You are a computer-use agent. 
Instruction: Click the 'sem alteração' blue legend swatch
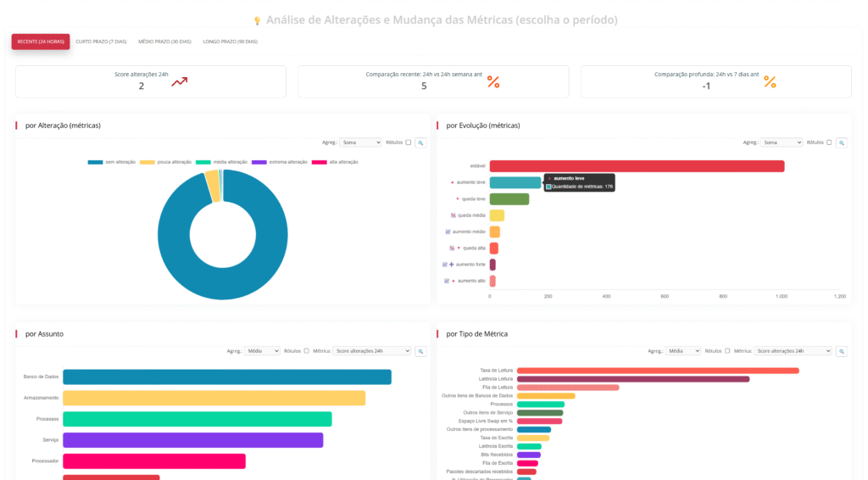[x=95, y=161]
